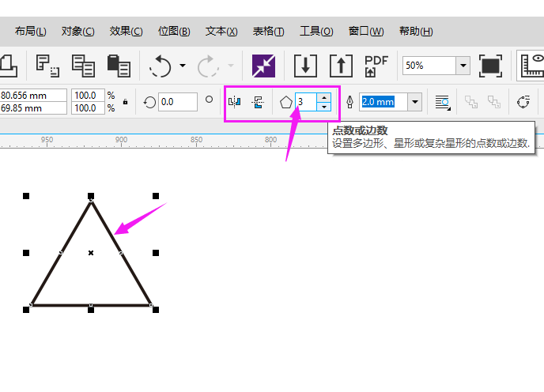Expand the redo history dropdown arrow

231,66
